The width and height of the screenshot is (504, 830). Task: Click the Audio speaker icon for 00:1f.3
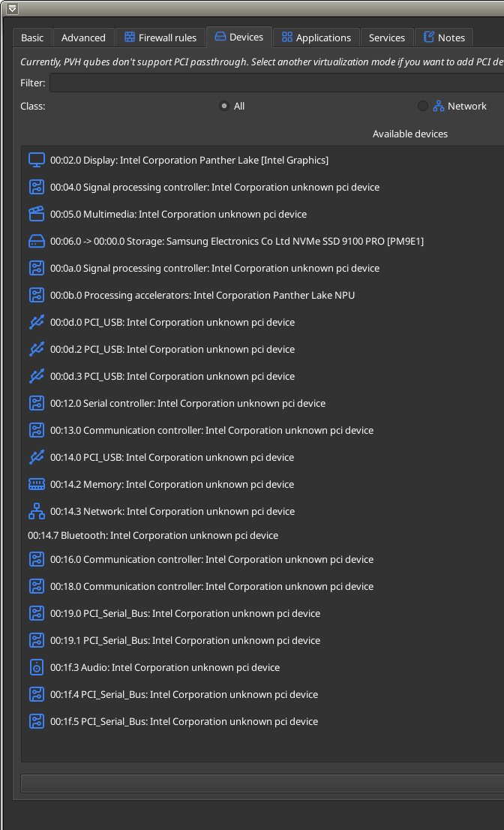point(37,667)
